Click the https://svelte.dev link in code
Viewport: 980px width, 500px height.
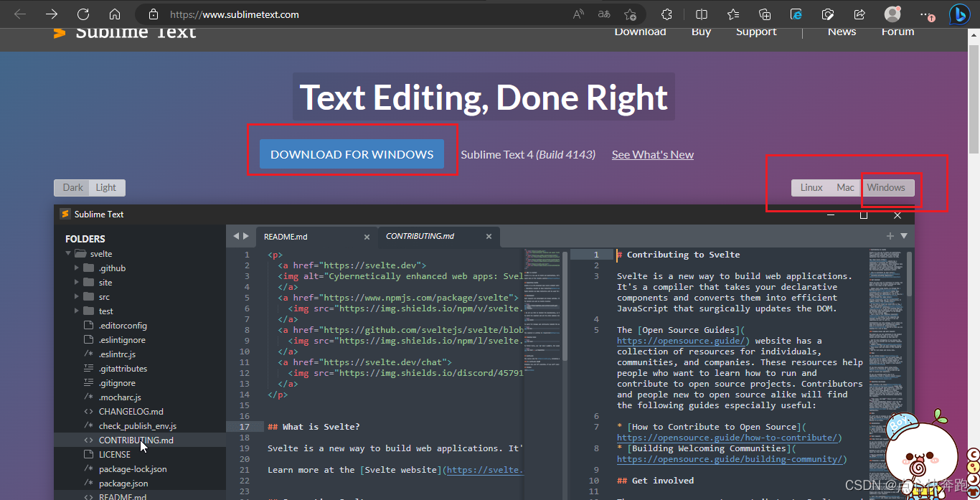tap(372, 265)
